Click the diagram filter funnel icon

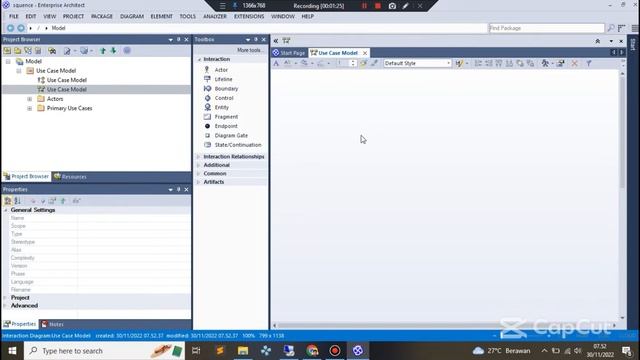pyautogui.click(x=589, y=63)
